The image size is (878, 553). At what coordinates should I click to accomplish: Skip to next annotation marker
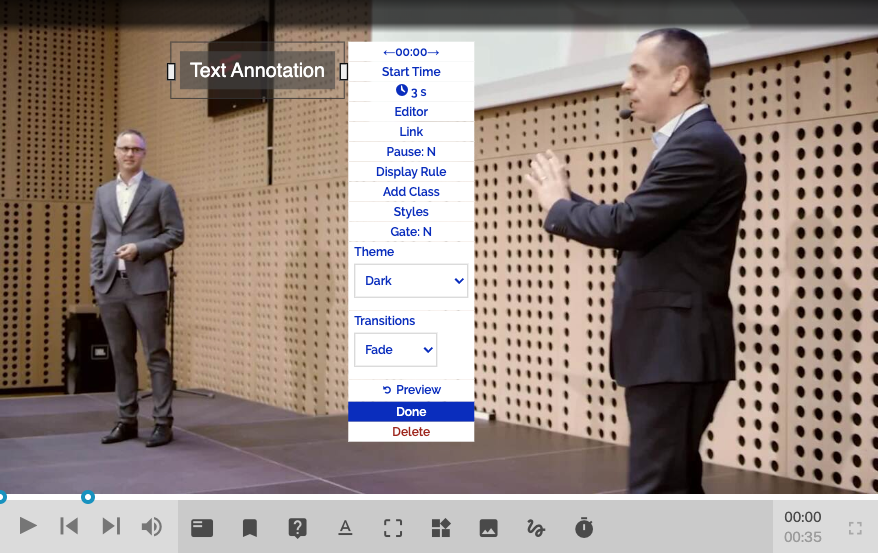point(111,526)
